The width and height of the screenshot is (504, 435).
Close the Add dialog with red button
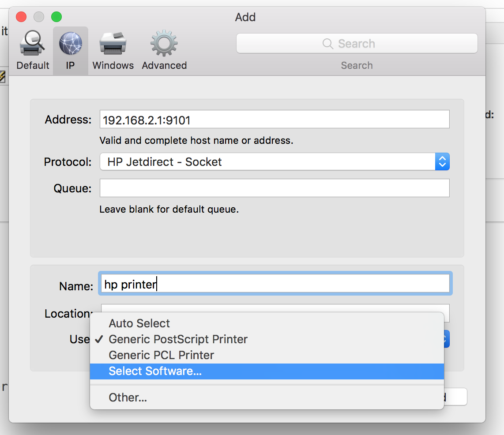21,17
